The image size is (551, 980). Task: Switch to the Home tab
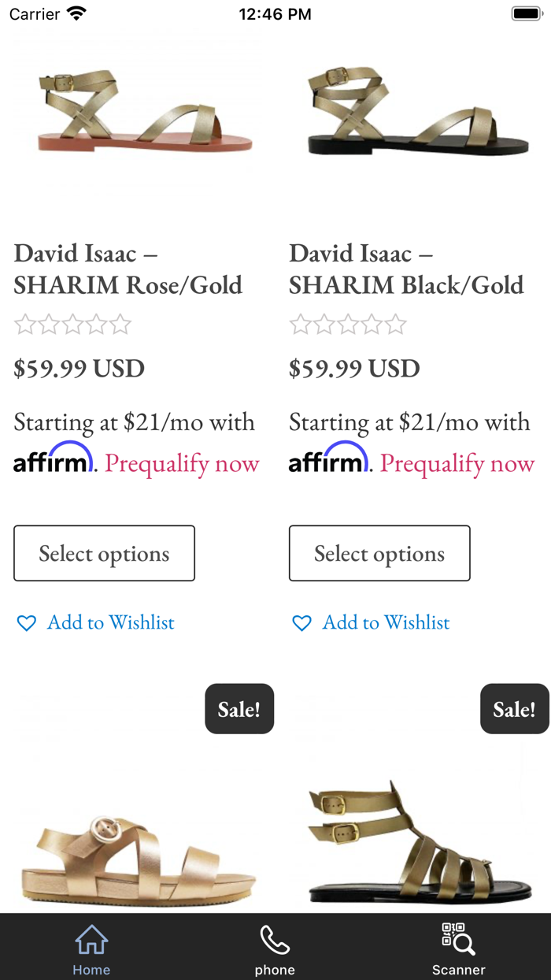[91, 947]
